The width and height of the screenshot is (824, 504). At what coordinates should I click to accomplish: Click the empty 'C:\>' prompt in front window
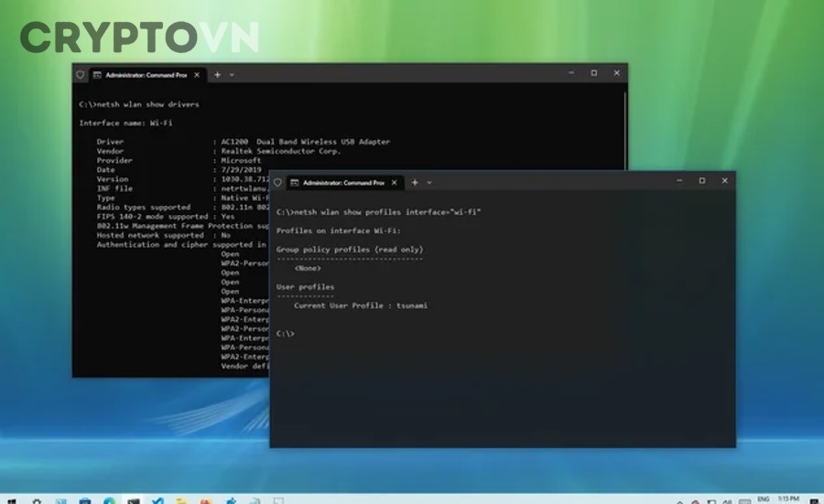tap(286, 333)
